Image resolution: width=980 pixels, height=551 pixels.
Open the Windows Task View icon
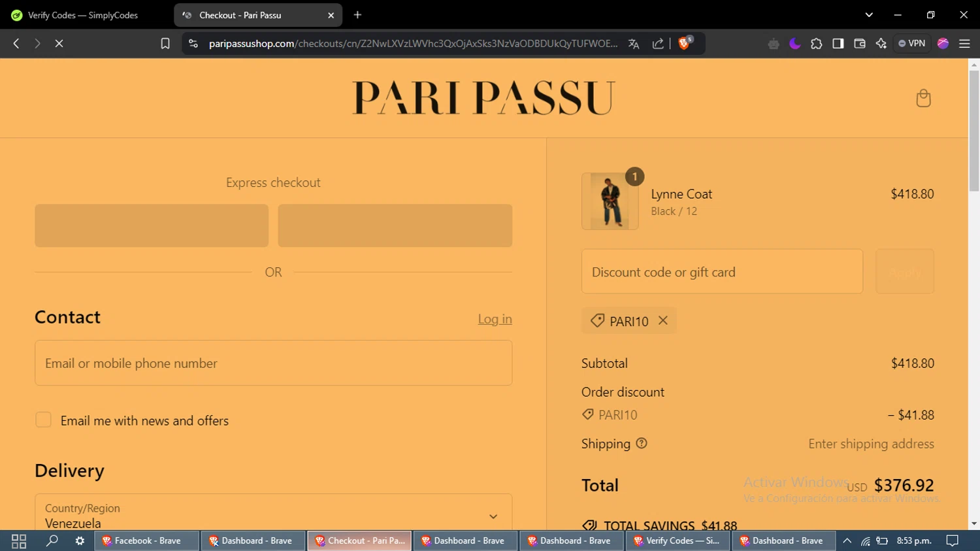coord(19,541)
